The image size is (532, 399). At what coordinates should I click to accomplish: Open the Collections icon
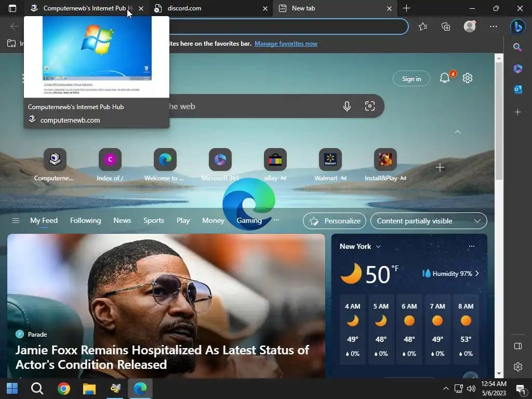click(x=446, y=26)
